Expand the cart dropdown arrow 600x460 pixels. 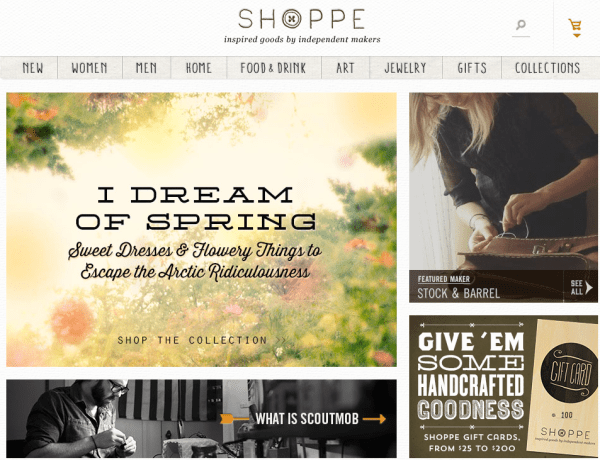click(x=577, y=36)
